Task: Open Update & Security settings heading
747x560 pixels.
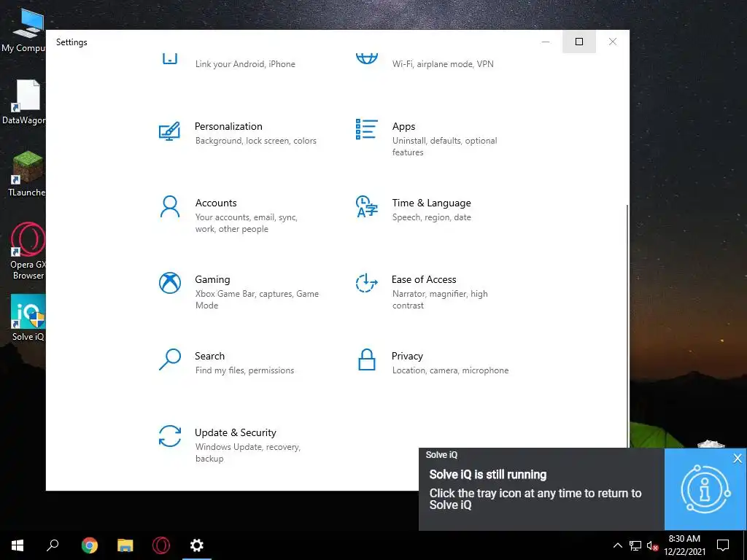Action: coord(236,432)
